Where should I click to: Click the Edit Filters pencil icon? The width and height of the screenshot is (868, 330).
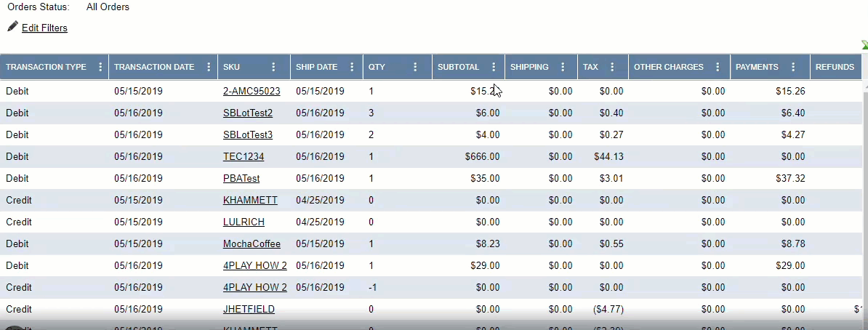[x=12, y=27]
